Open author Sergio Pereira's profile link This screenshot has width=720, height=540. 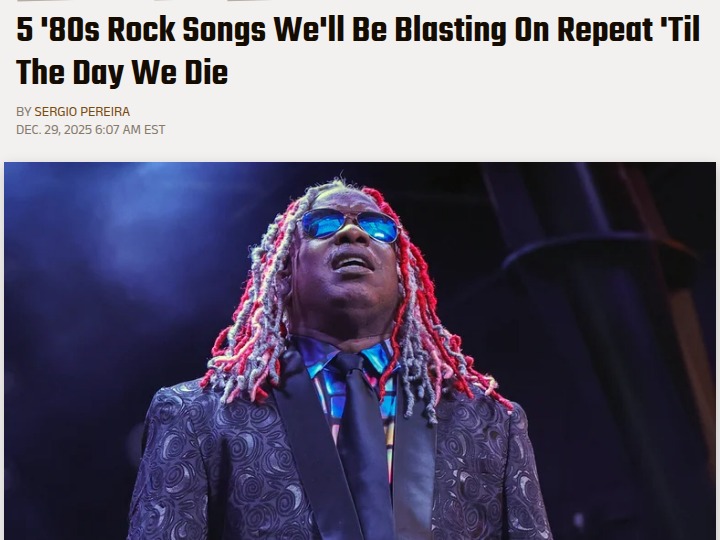pos(82,112)
